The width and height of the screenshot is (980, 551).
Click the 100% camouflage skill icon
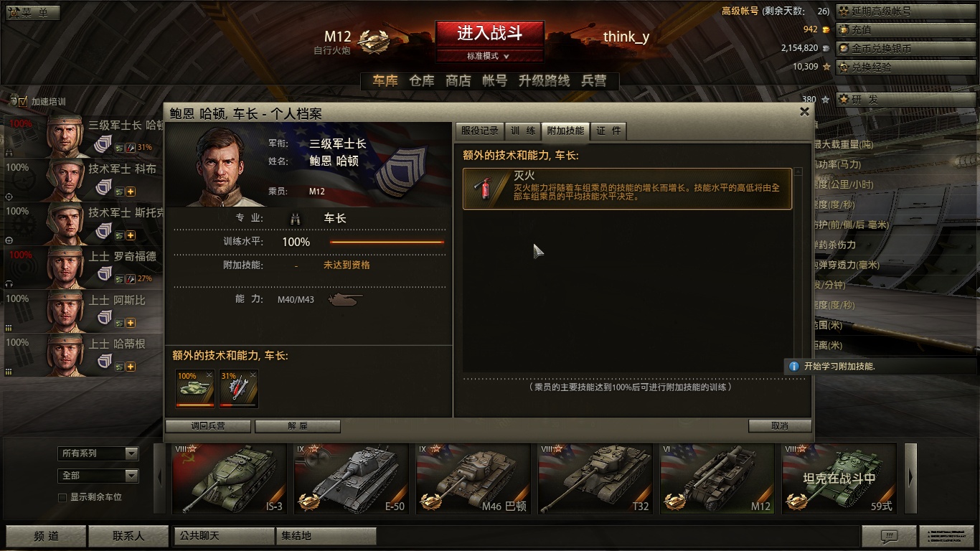195,389
